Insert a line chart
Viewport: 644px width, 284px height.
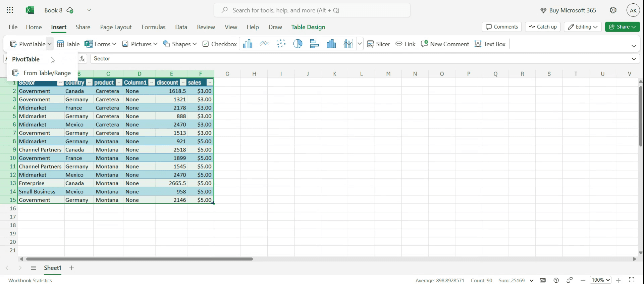pos(264,44)
